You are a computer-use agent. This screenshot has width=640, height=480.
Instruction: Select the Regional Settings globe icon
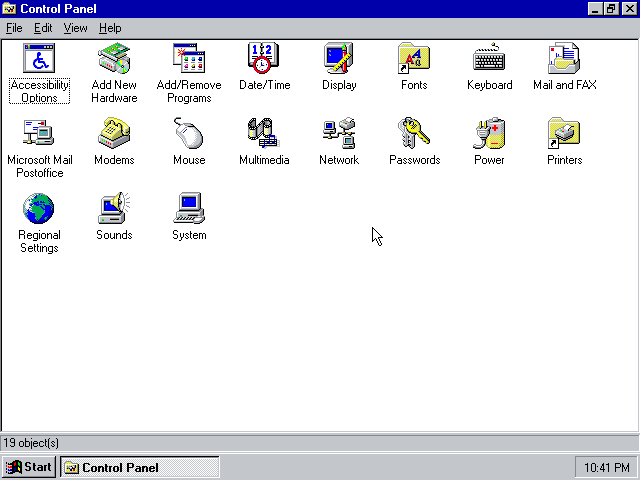pos(39,208)
